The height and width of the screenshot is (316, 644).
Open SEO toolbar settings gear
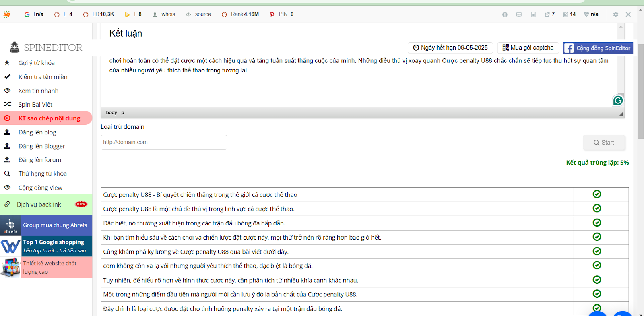click(616, 14)
